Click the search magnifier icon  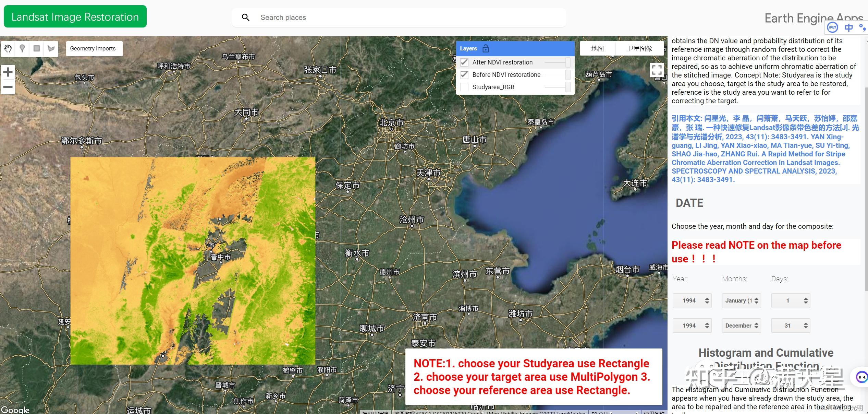246,17
